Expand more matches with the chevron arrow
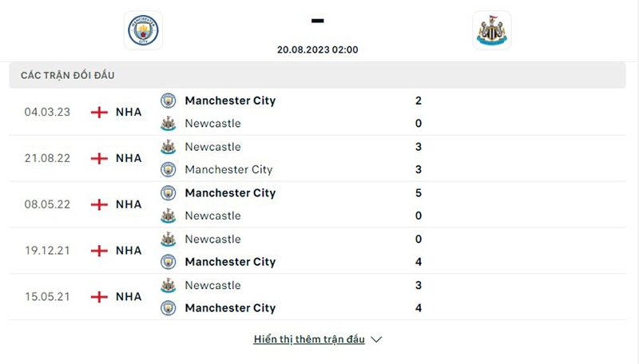This screenshot has width=639, height=364. pyautogui.click(x=377, y=339)
